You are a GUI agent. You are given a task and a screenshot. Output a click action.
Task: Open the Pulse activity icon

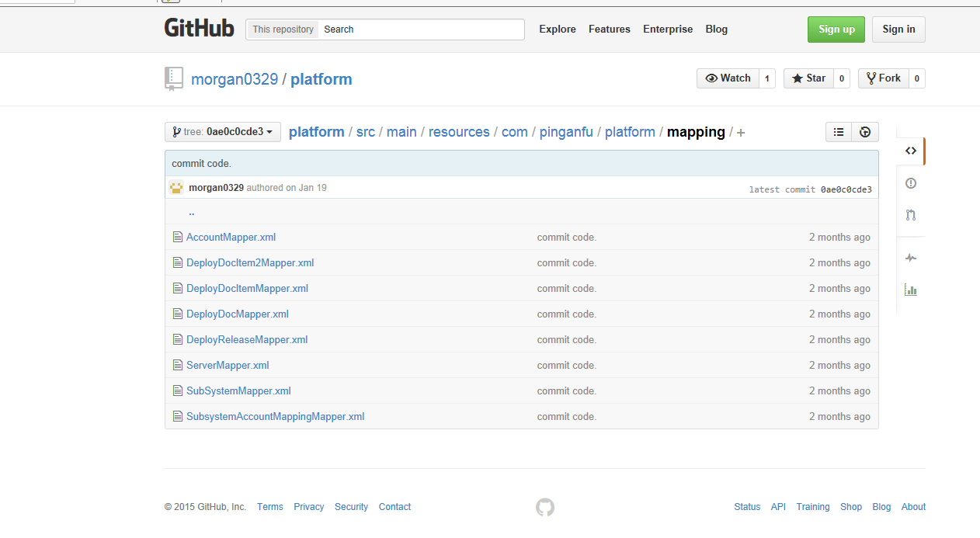(x=911, y=258)
